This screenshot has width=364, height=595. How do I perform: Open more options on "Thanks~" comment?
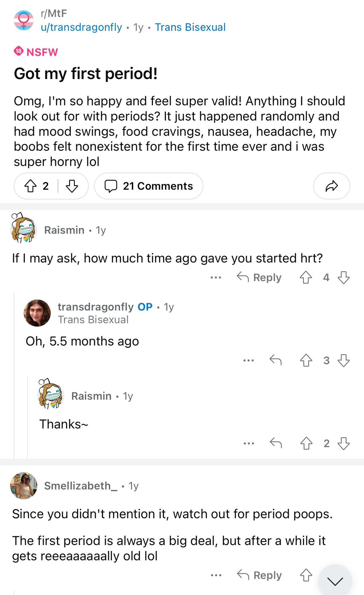[x=249, y=443]
